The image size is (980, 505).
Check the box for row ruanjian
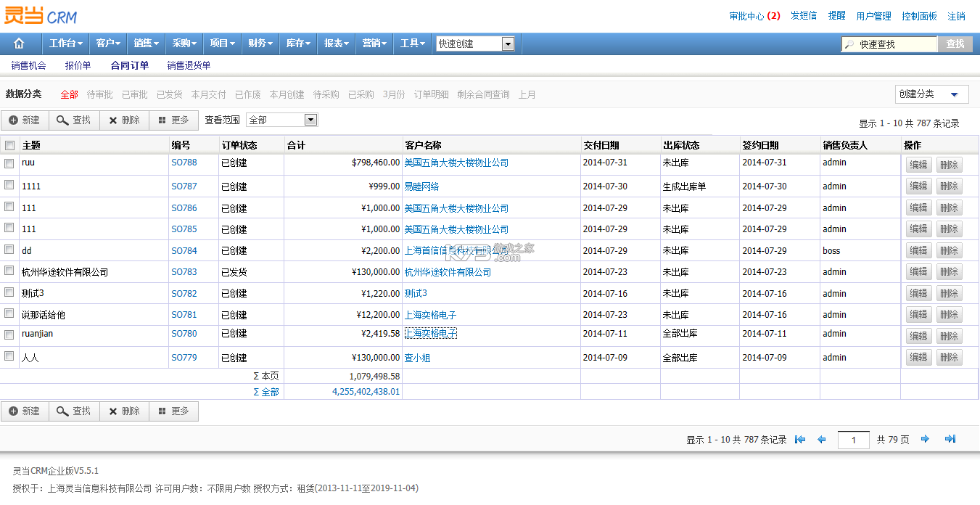(9, 334)
